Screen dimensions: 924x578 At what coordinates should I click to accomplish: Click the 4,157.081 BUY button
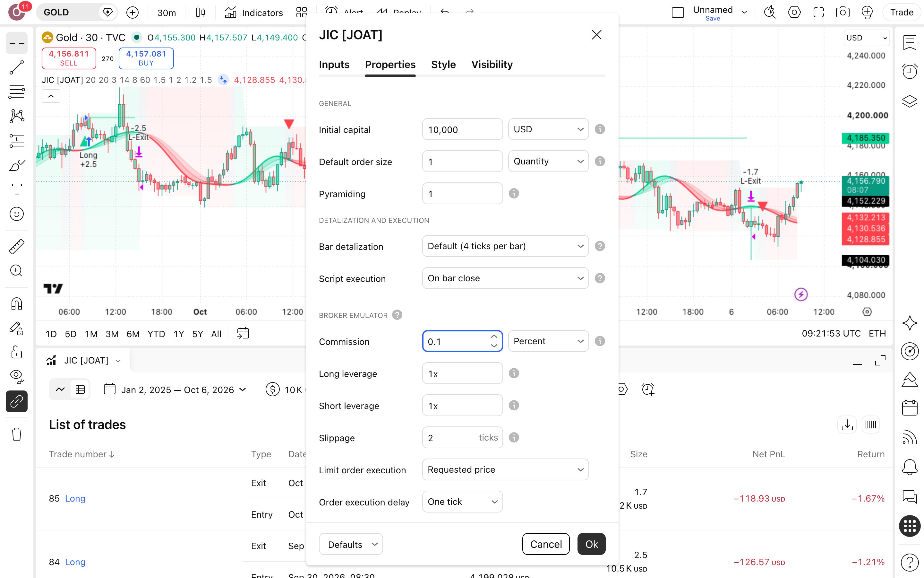tap(146, 58)
